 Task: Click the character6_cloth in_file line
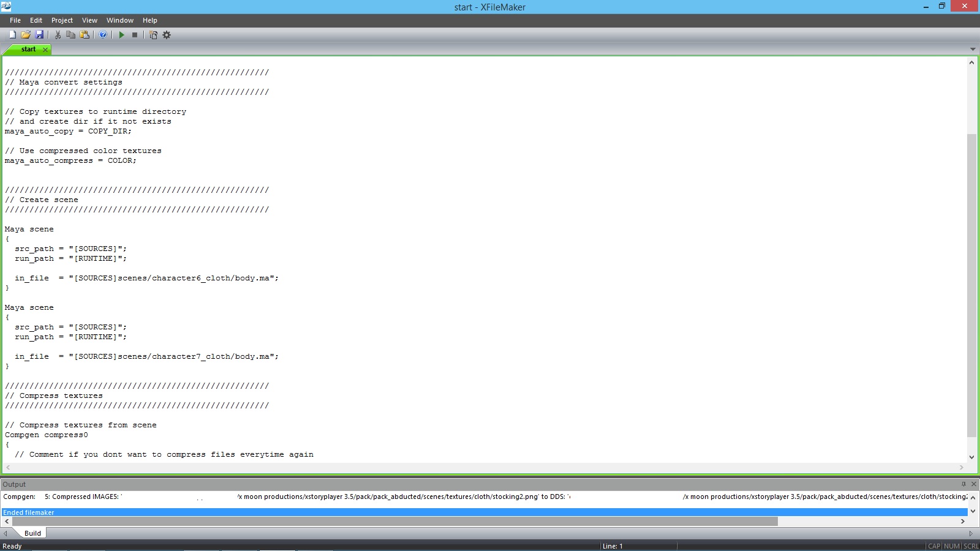tap(146, 278)
